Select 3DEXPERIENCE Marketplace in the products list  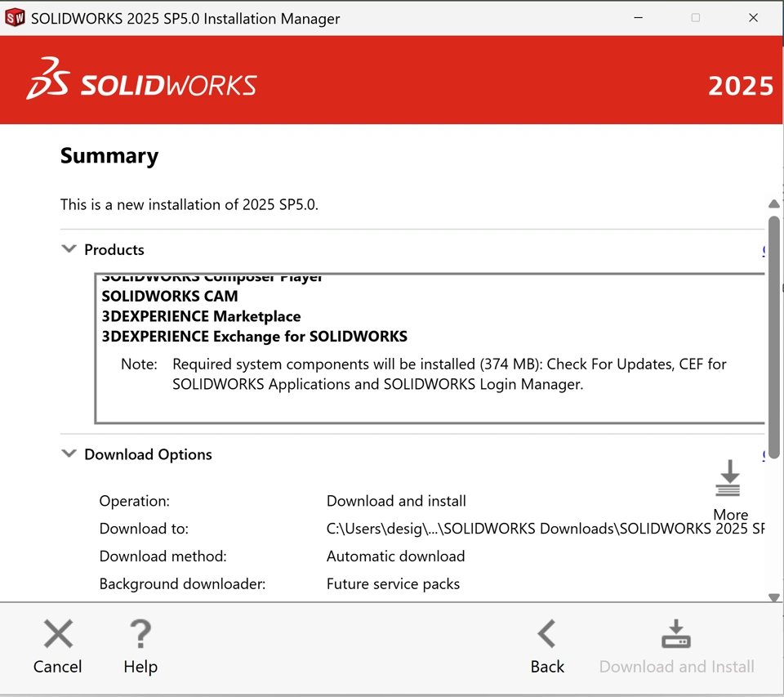[201, 316]
